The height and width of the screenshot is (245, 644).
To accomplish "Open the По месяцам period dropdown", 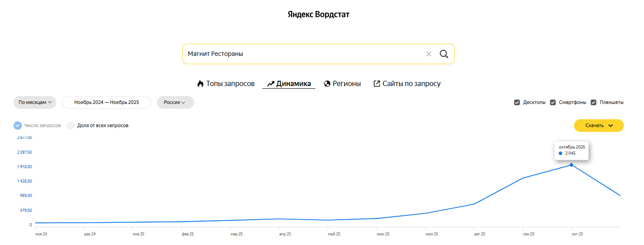I will click(x=35, y=102).
